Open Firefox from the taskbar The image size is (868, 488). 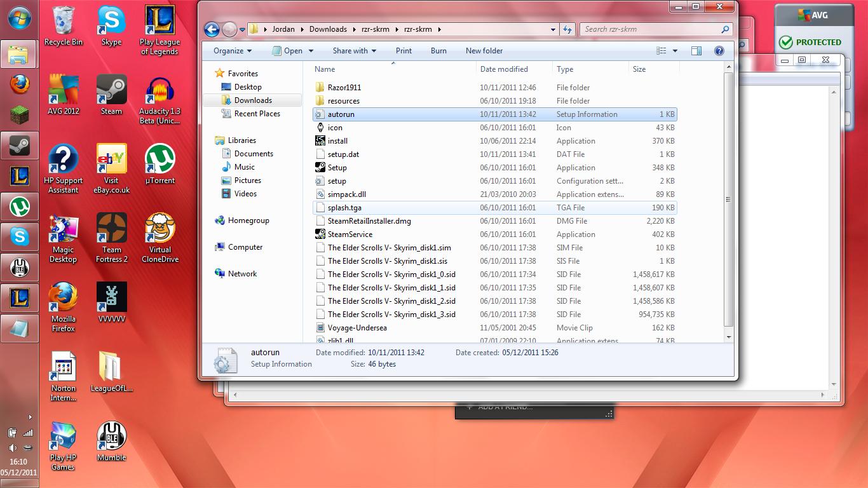[x=20, y=85]
